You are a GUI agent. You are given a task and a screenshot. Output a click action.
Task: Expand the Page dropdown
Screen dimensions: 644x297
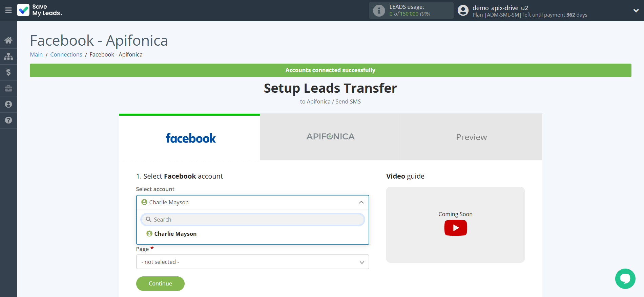click(252, 262)
